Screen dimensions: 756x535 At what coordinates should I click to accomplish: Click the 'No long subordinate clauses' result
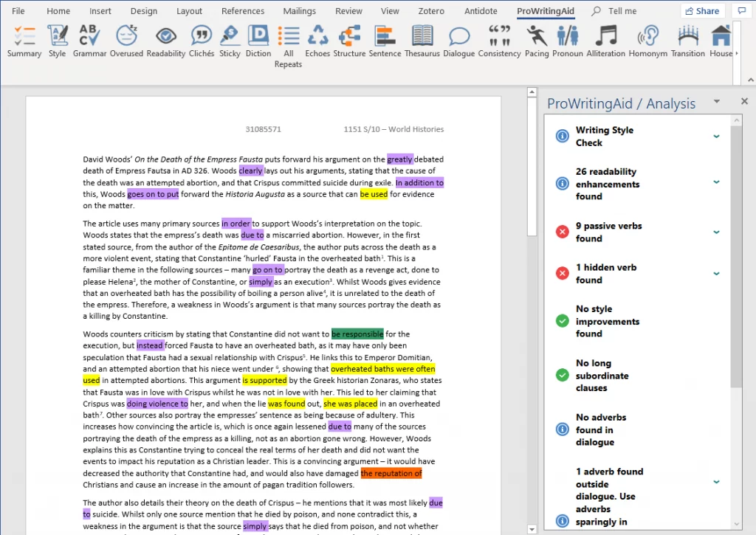coord(602,376)
